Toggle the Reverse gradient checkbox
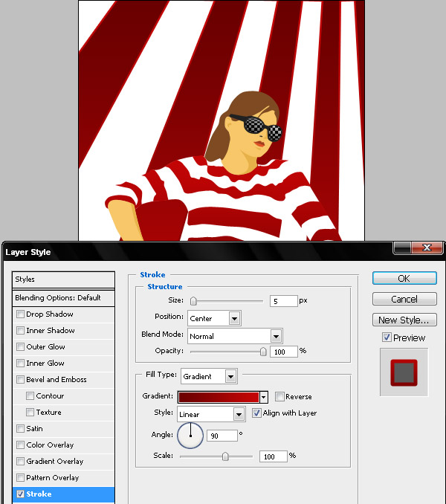The height and width of the screenshot is (504, 446). pos(279,397)
